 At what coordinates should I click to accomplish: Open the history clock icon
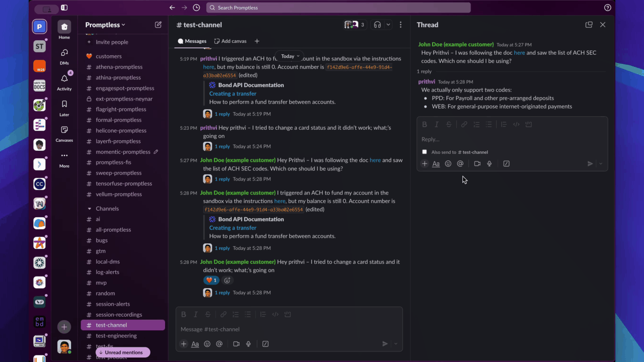(196, 8)
